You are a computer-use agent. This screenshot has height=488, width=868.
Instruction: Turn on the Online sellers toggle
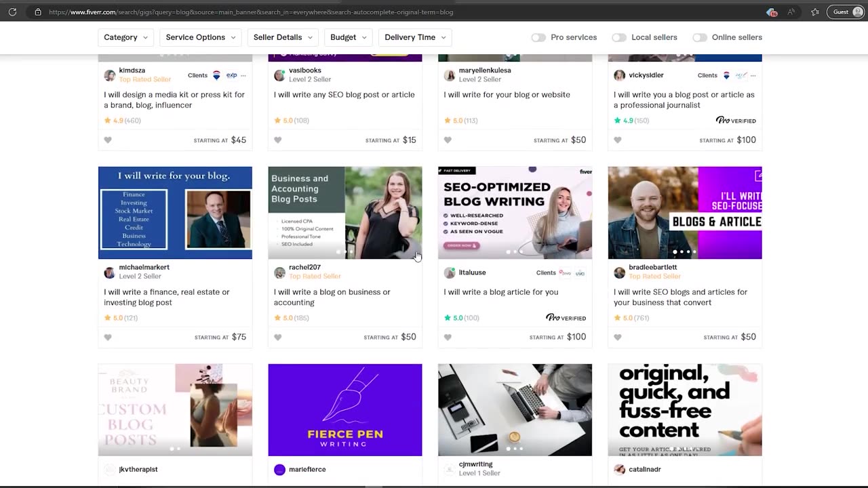700,37
